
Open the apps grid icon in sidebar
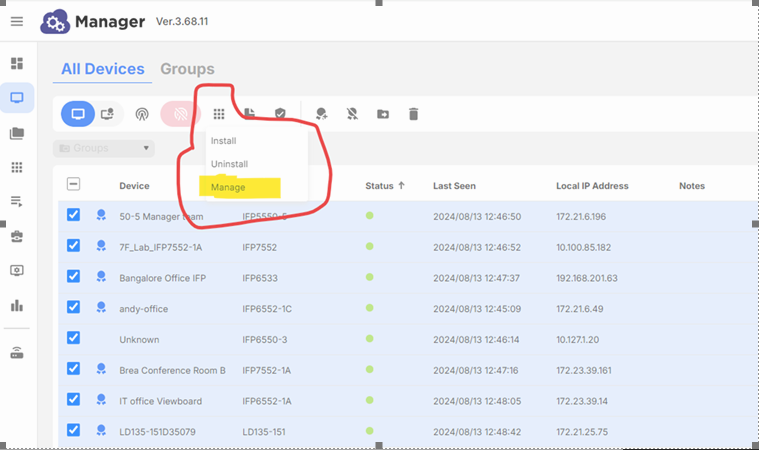[17, 167]
